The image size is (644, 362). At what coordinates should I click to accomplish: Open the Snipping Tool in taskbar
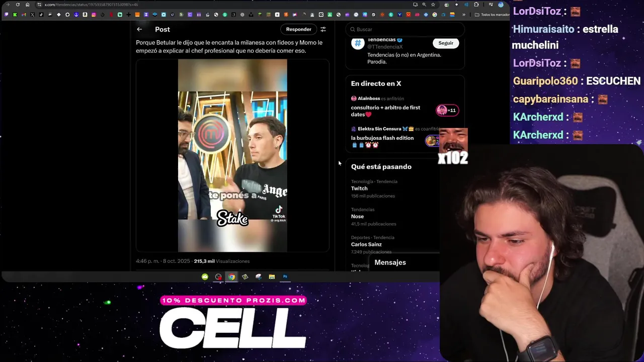point(258,277)
